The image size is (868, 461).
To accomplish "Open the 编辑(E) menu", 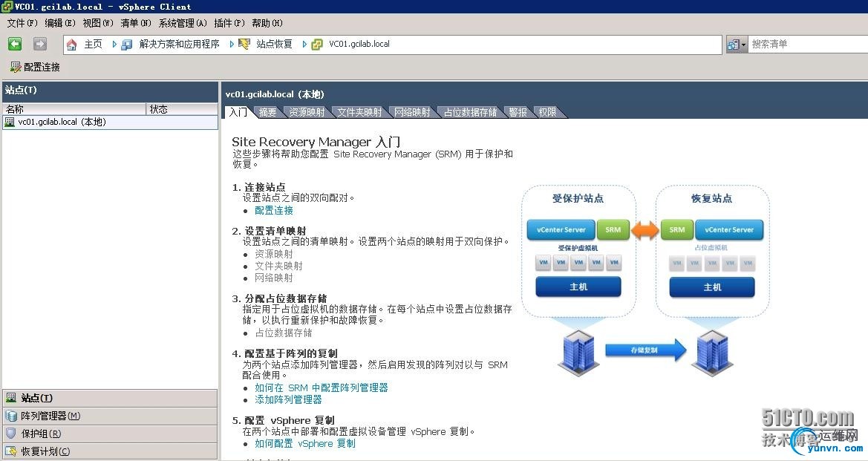I will click(60, 23).
